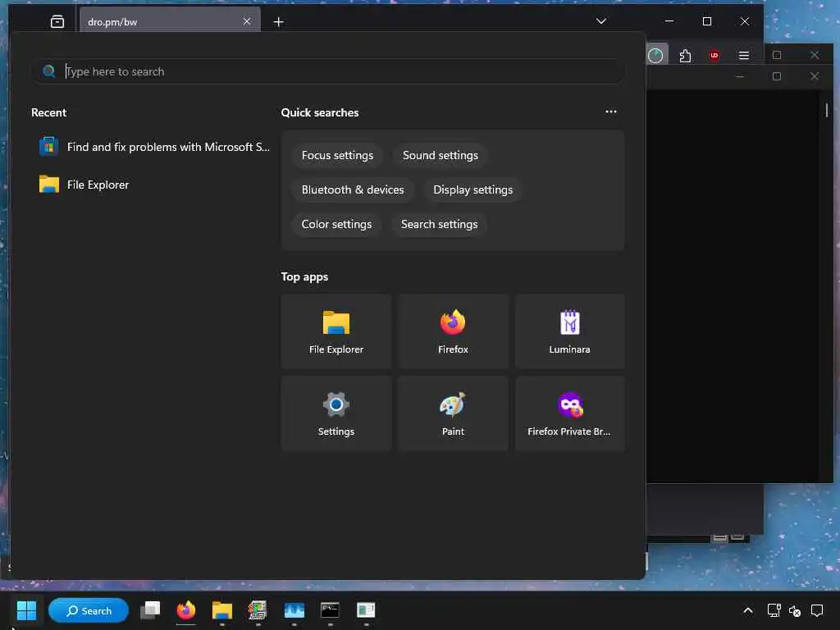Open the rightmost document app on taskbar
Image resolution: width=840 pixels, height=630 pixels.
(x=366, y=610)
